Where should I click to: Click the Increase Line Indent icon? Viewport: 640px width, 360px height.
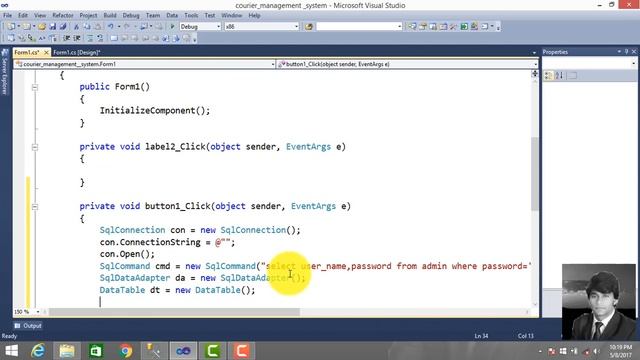pyautogui.click(x=77, y=38)
